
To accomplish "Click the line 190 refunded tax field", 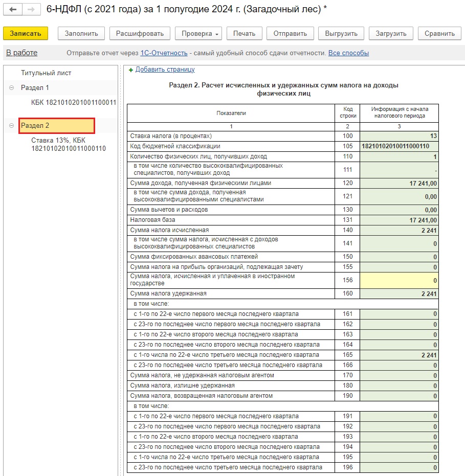I will (x=399, y=396).
